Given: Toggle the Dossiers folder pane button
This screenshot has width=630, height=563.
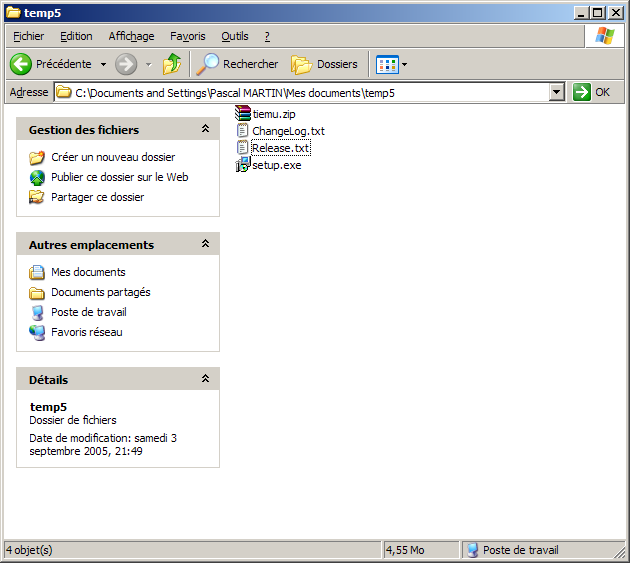Looking at the screenshot, I should [x=324, y=64].
